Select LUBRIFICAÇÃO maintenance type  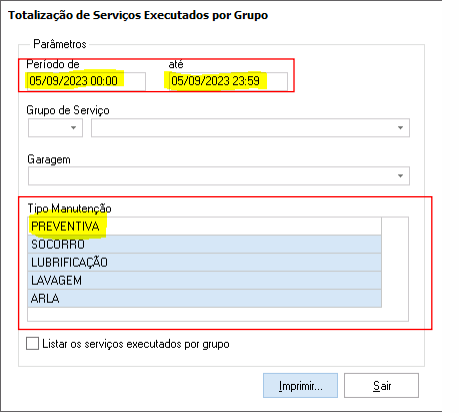click(204, 262)
